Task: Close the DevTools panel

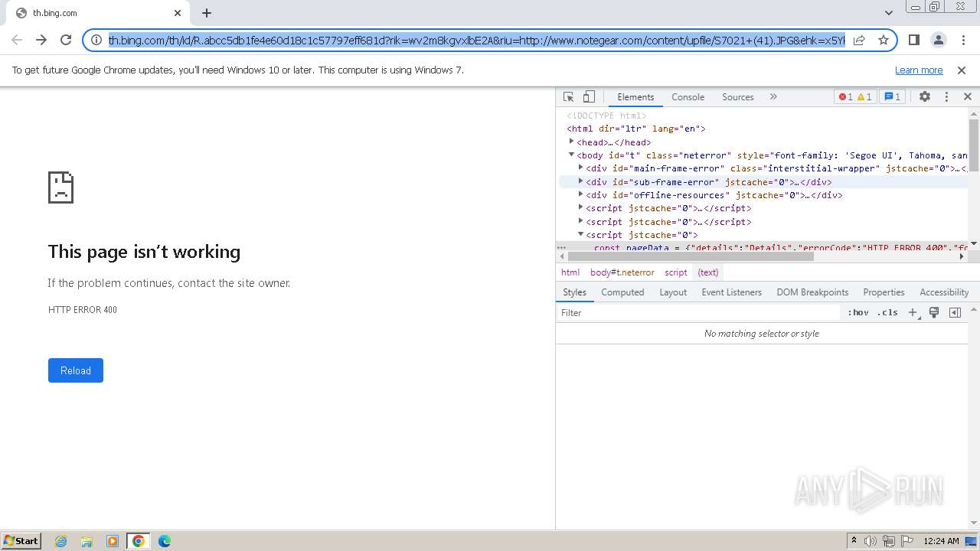Action: coord(967,97)
